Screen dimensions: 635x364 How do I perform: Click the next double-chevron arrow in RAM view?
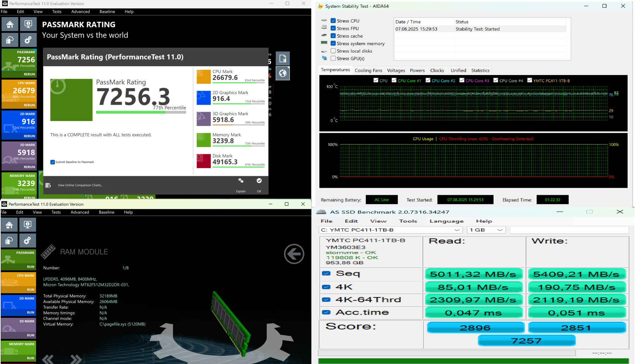click(x=76, y=359)
